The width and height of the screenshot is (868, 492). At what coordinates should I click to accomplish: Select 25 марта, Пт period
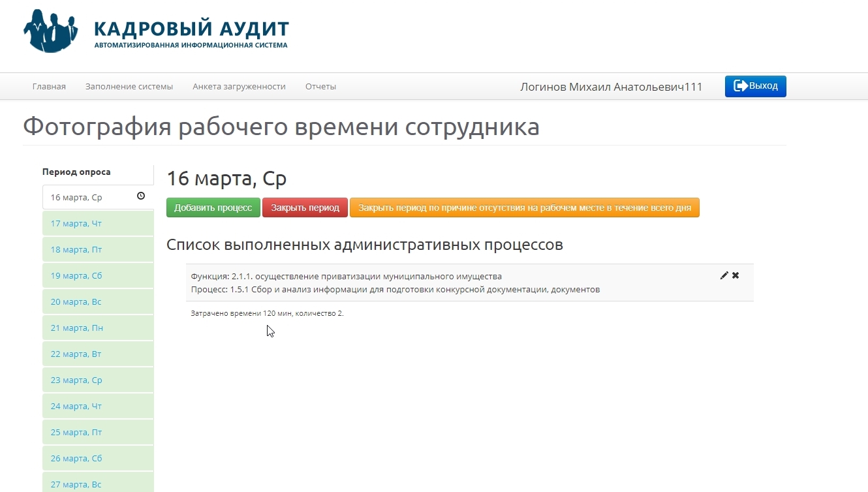pyautogui.click(x=98, y=432)
